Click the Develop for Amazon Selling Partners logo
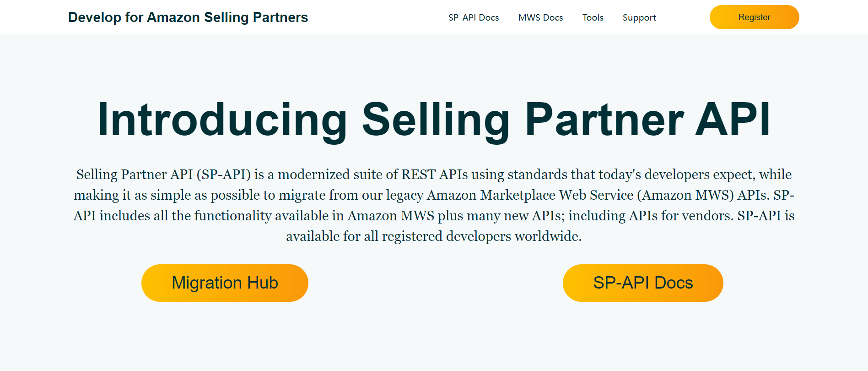The height and width of the screenshot is (371, 868). (x=188, y=17)
